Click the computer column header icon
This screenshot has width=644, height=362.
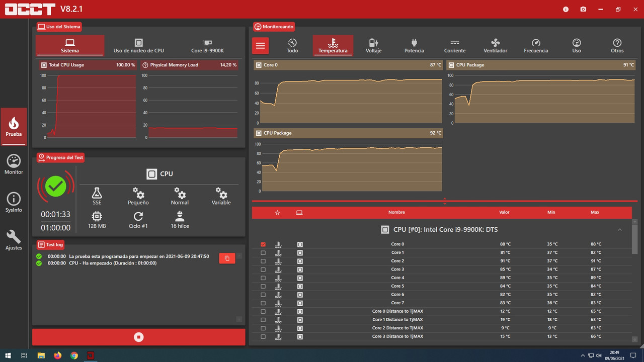299,213
